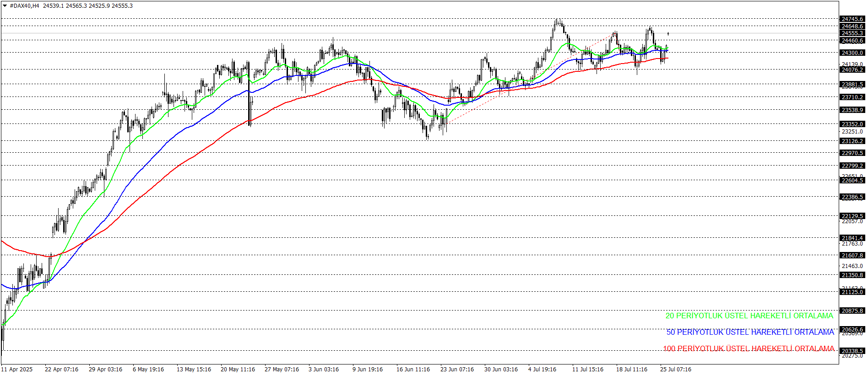Click the 29 Apr 03:16 time label

point(105,369)
